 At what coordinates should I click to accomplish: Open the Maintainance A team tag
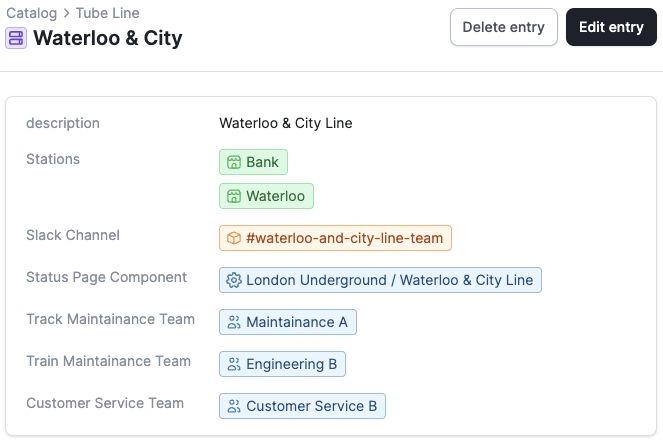coord(296,322)
